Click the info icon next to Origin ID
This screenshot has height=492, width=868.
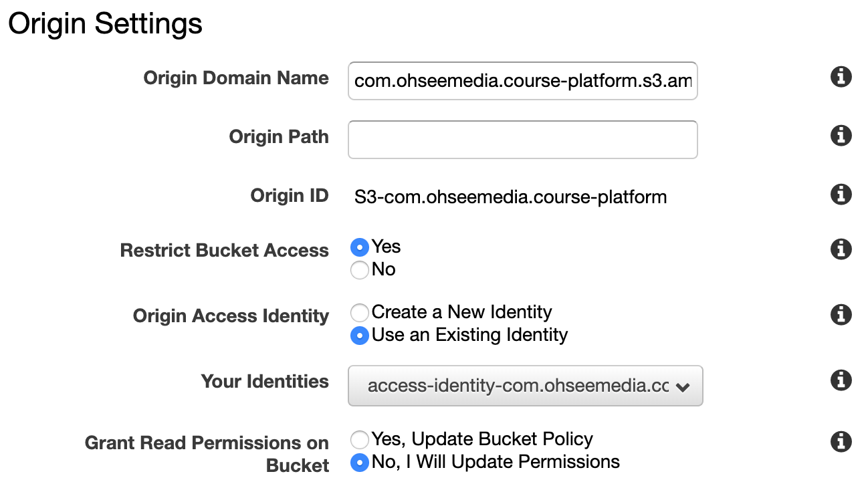coord(841,195)
